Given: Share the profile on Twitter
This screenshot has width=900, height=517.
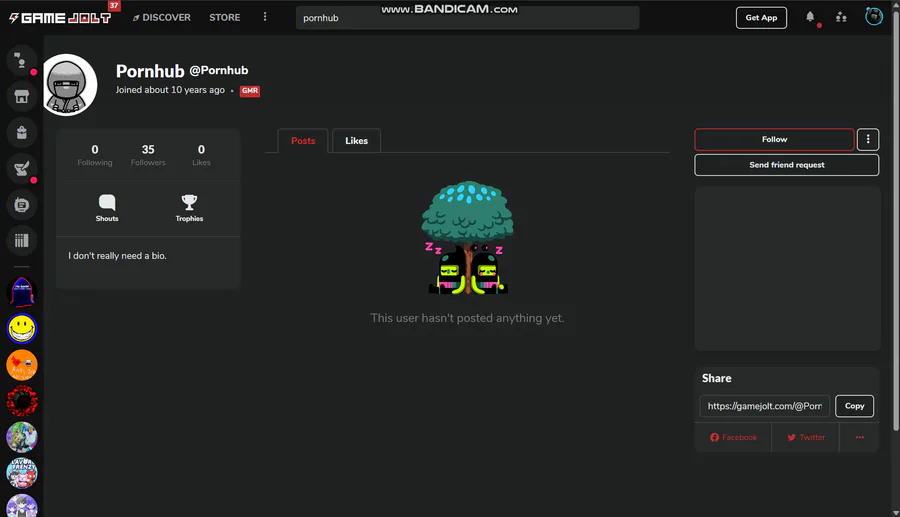Looking at the screenshot, I should click(805, 437).
